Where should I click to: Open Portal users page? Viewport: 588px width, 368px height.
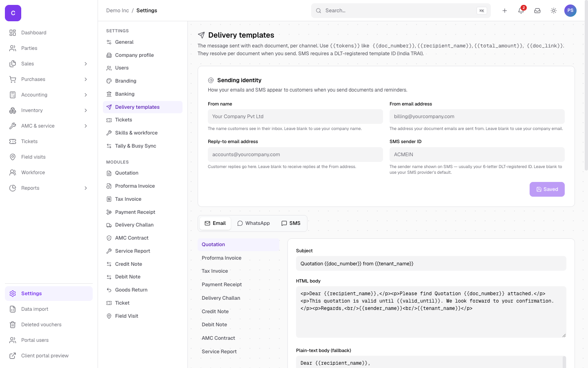(49, 340)
